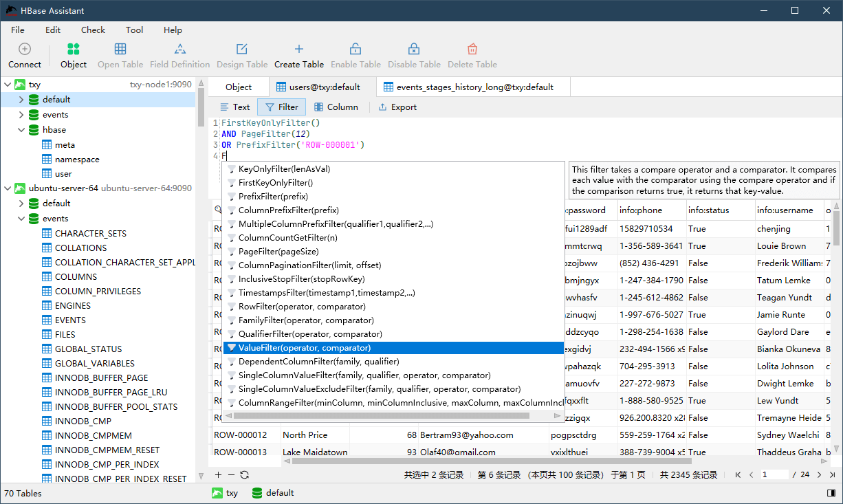Click the txy connection in status bar
Screen dimensions: 843x504
coord(225,493)
